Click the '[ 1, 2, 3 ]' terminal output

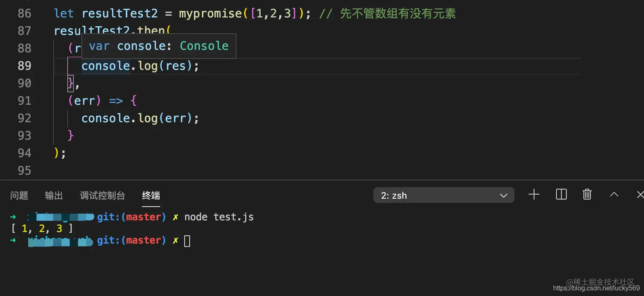tap(42, 229)
